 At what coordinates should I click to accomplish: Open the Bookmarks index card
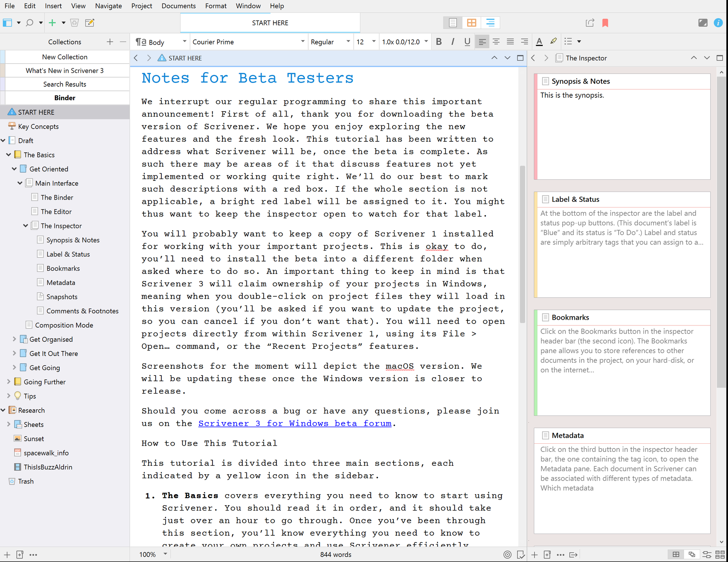coord(622,363)
